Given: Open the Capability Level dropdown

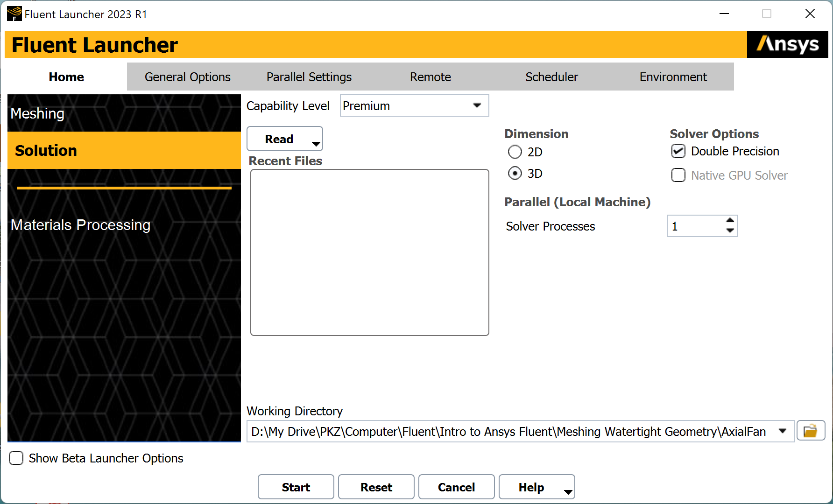Looking at the screenshot, I should click(414, 106).
